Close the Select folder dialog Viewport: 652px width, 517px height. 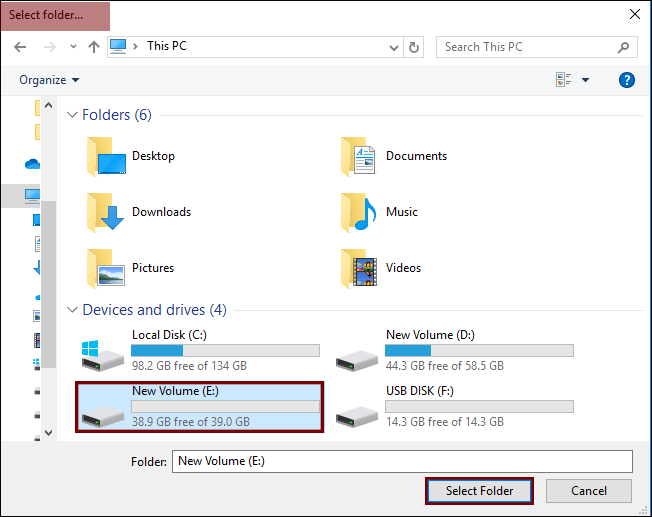[x=635, y=14]
